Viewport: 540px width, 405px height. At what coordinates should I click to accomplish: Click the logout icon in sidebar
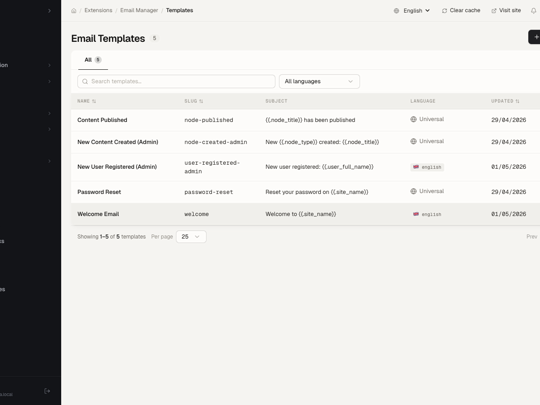click(47, 391)
